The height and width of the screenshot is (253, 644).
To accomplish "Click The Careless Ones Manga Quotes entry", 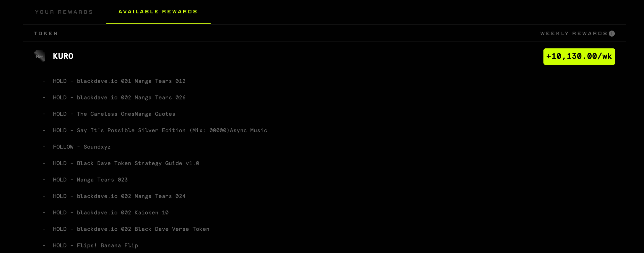I will click(114, 114).
